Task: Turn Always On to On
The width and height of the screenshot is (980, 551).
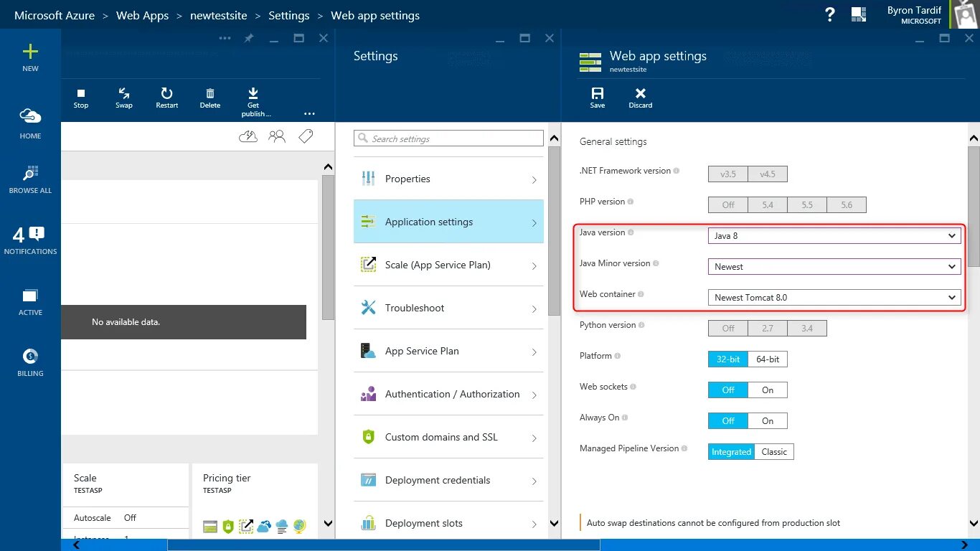Action: (768, 420)
